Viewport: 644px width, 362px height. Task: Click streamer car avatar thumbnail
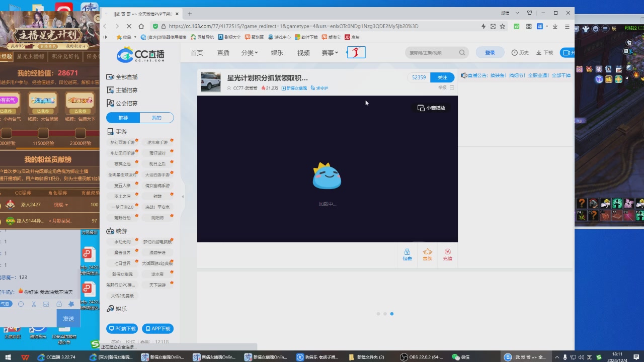(210, 81)
